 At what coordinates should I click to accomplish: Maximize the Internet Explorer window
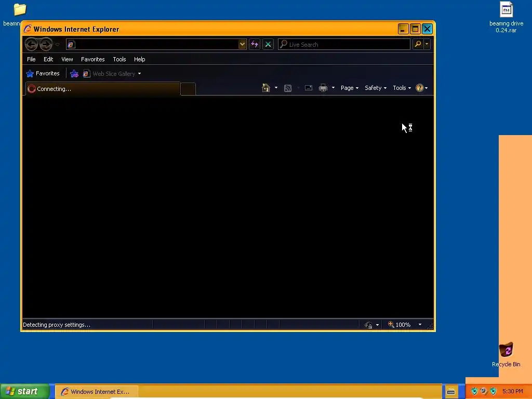[415, 29]
